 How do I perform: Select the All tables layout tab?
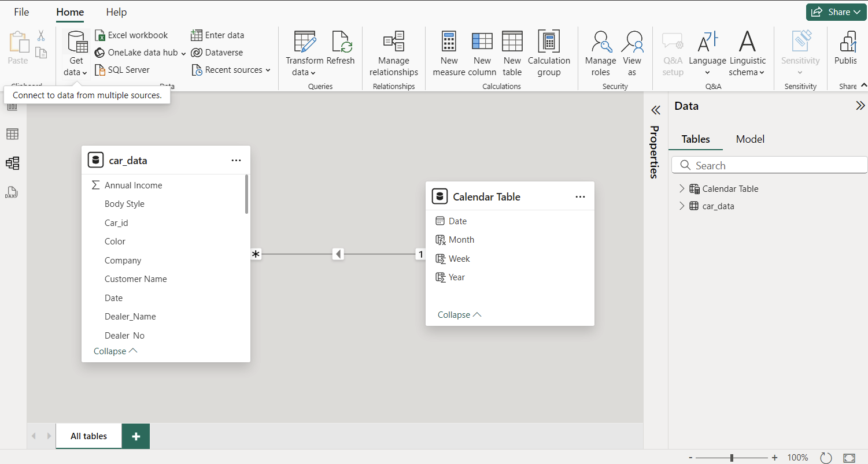(x=88, y=436)
